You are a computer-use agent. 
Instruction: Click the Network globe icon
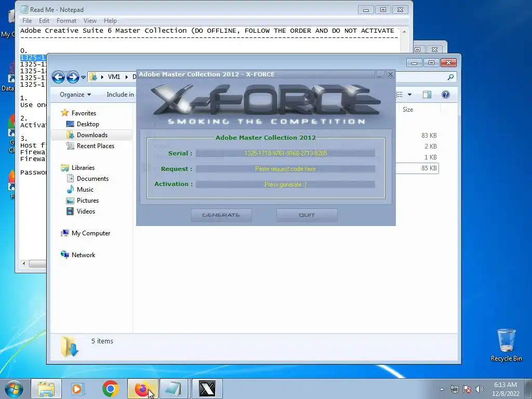click(64, 255)
